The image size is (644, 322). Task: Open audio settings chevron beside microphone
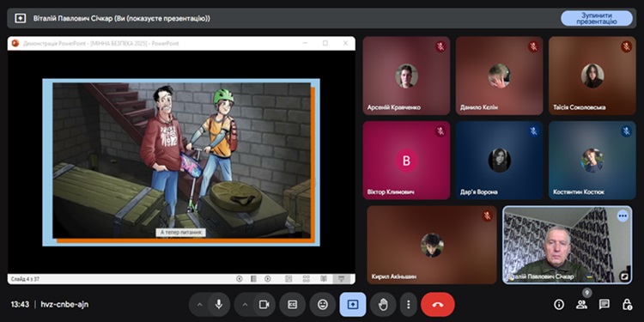[x=199, y=304]
